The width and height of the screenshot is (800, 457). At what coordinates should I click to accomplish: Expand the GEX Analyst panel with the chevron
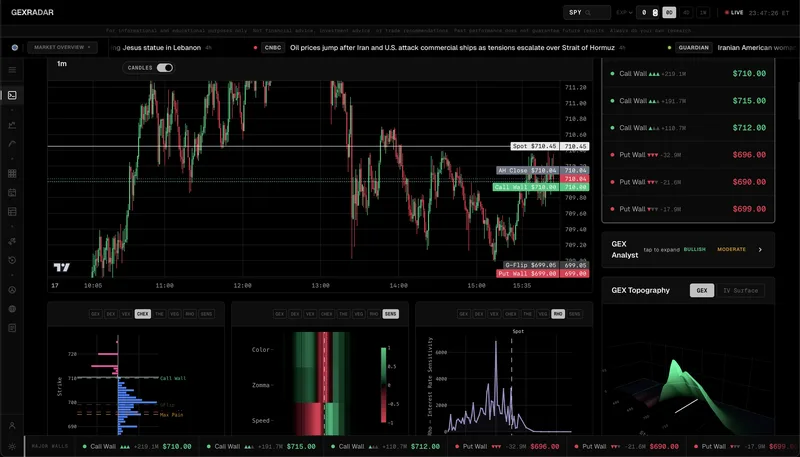pos(760,249)
